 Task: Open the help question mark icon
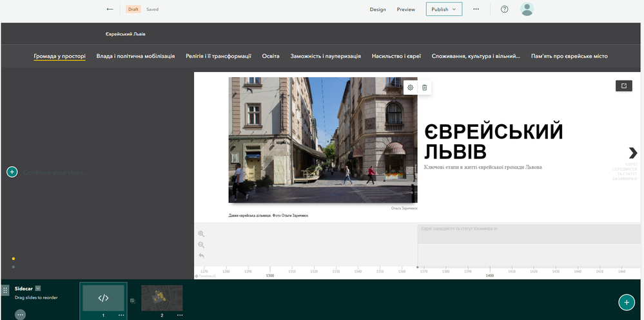(x=504, y=10)
